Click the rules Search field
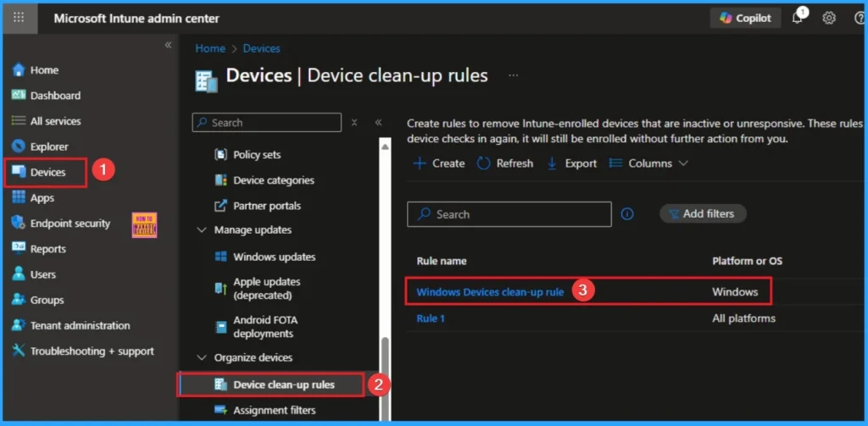868x426 pixels. pos(509,214)
